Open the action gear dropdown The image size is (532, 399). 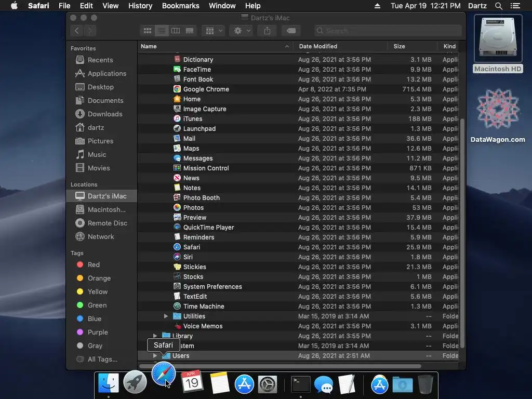(x=241, y=31)
